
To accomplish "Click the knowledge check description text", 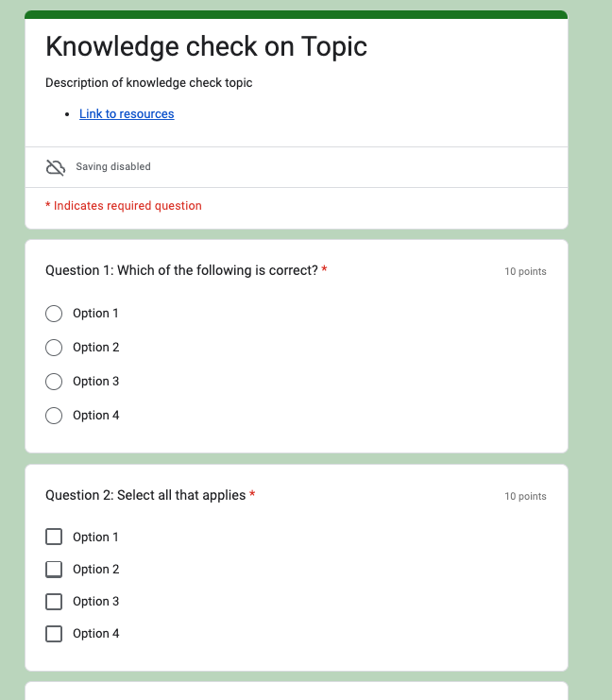I will pos(149,83).
